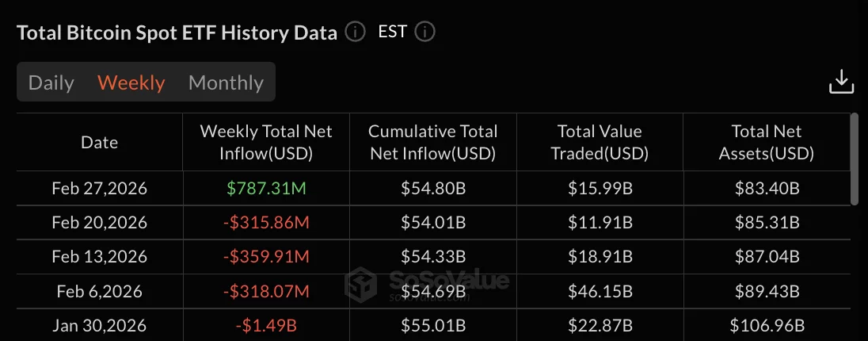The height and width of the screenshot is (341, 868).
Task: Click info icon next to the table title
Action: 356,33
